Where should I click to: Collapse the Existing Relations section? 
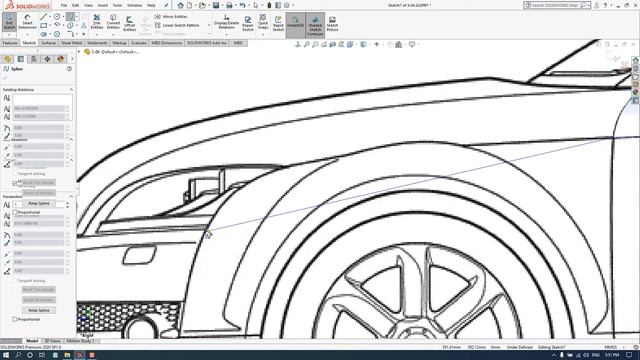71,89
